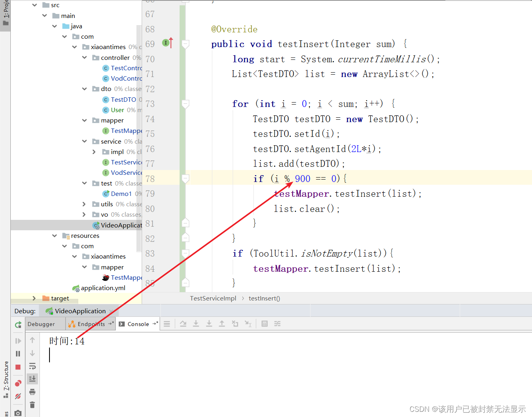Click testInsert() in the breadcrumb bar
This screenshot has height=417, width=532.
(264, 298)
